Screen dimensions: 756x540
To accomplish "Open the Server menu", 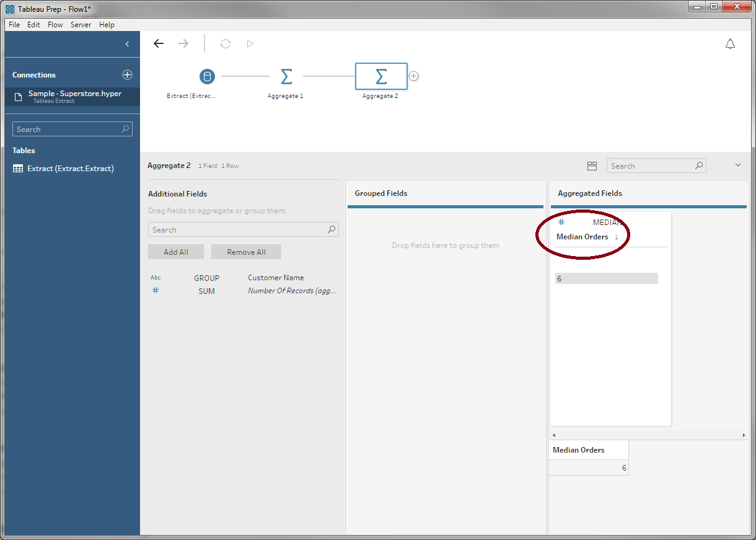I will pos(81,25).
